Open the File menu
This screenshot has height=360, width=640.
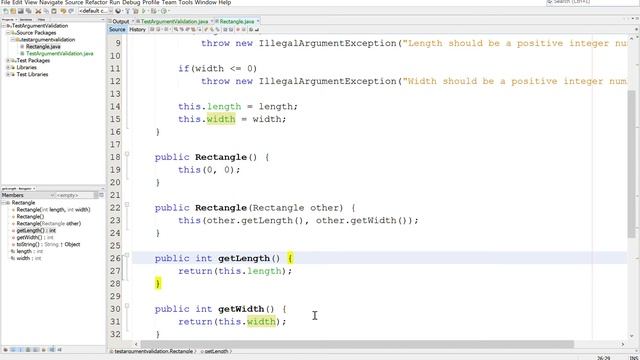pos(5,2)
